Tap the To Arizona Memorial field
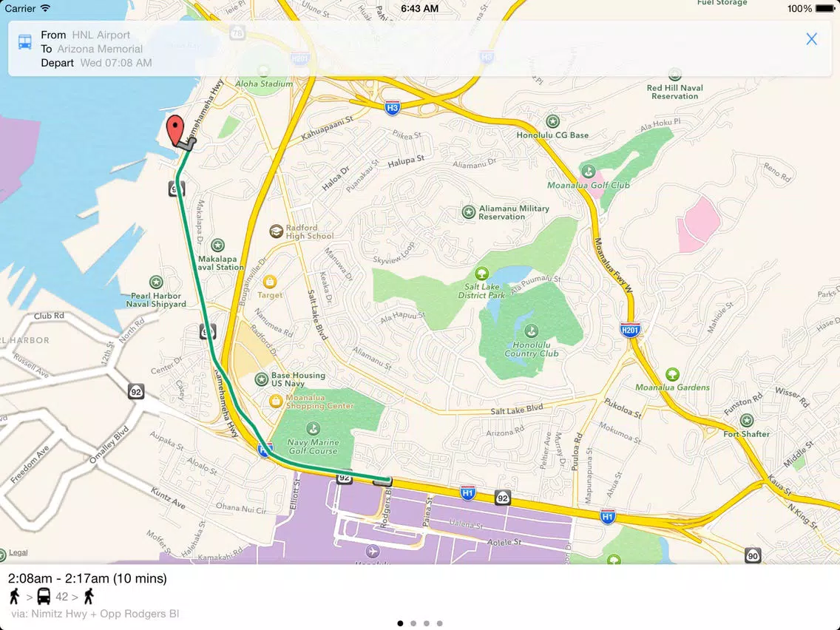 [92, 49]
